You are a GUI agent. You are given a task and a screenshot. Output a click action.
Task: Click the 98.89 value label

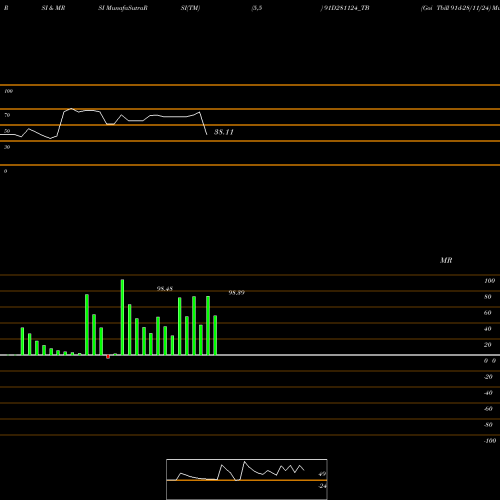click(x=236, y=293)
